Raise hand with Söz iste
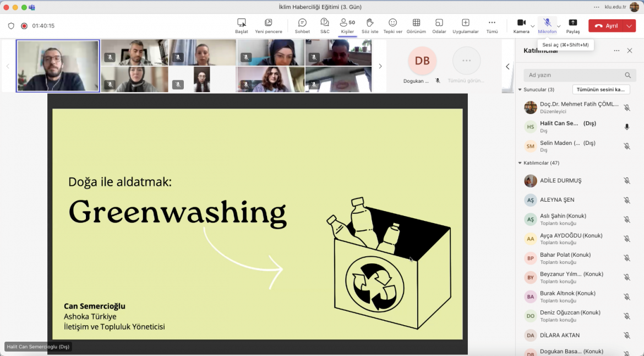The image size is (644, 356). point(370,25)
